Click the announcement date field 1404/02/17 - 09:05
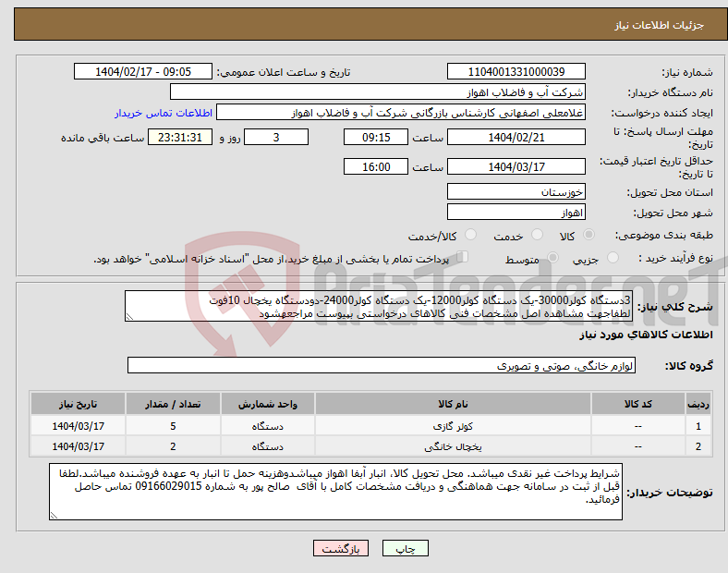 143,71
